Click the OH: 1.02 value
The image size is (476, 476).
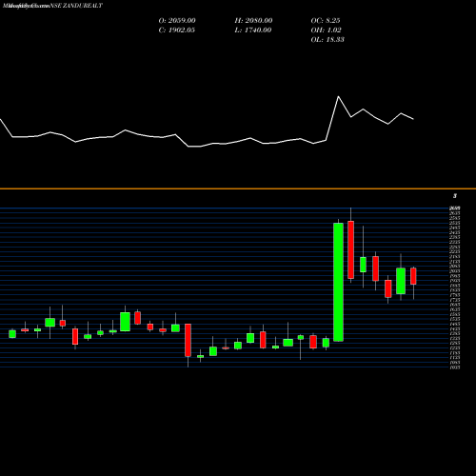[327, 30]
